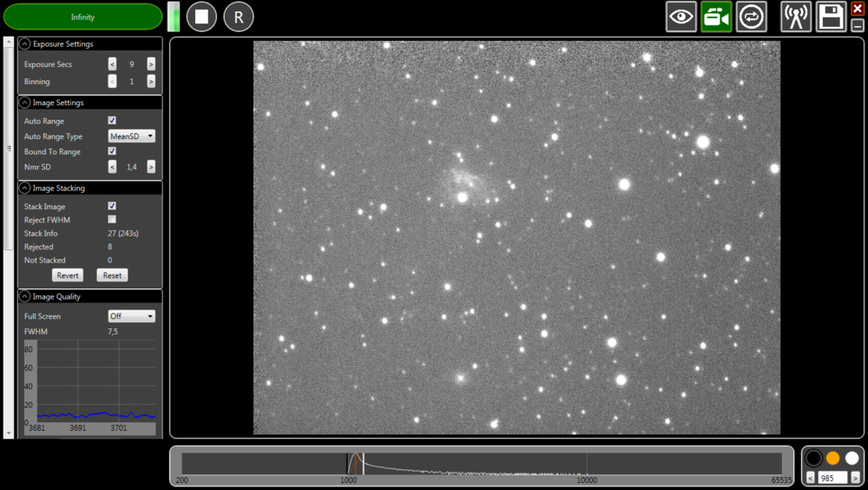868x490 pixels.
Task: Click the Stop capture square button
Action: point(201,17)
